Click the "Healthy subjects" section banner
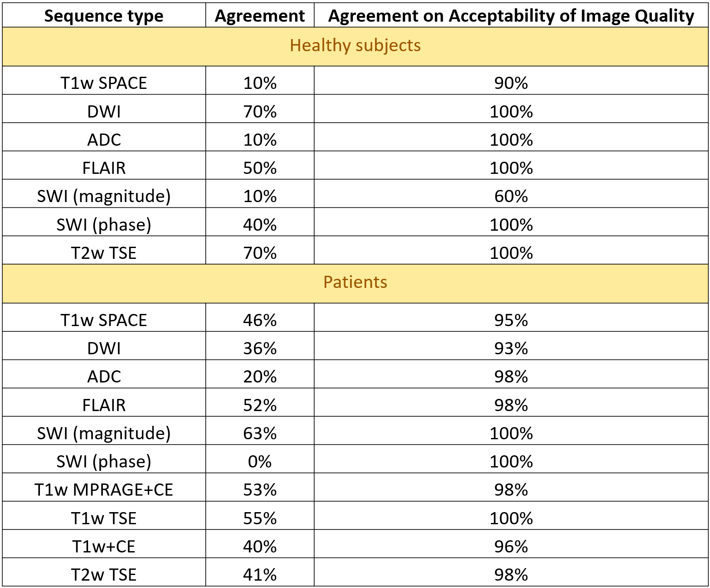 (x=355, y=46)
